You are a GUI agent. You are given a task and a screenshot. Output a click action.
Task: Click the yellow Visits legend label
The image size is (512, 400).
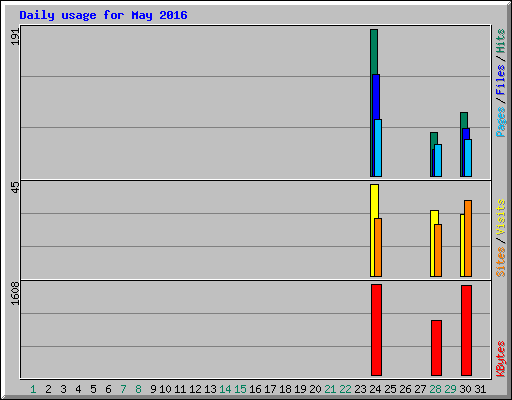click(500, 217)
